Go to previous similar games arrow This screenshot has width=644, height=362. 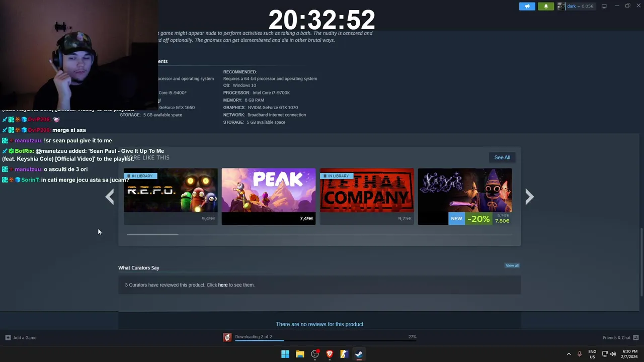110,197
